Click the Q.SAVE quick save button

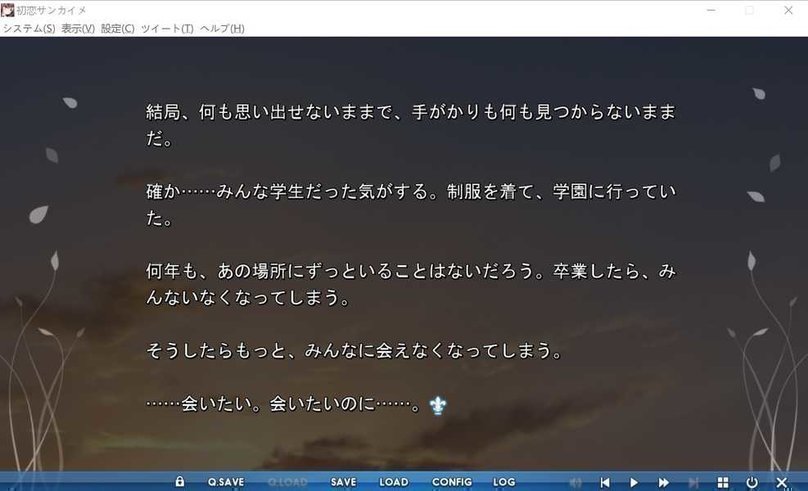point(226,482)
